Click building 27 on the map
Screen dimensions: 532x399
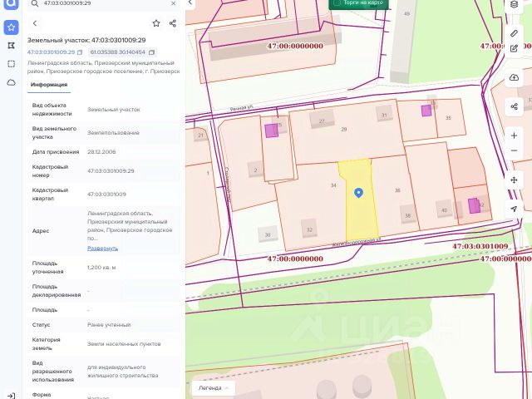(322, 120)
